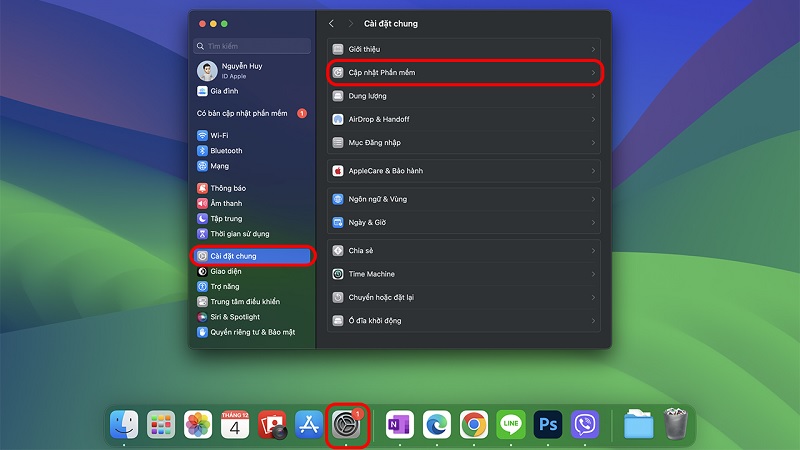Open Ngôn ngữ & Vùng row
The image size is (800, 450).
(x=464, y=199)
